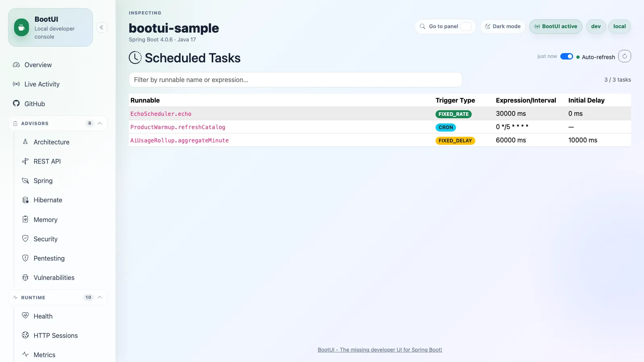Viewport: 644px width, 362px height.
Task: Click the Health heart icon
Action: (25, 316)
